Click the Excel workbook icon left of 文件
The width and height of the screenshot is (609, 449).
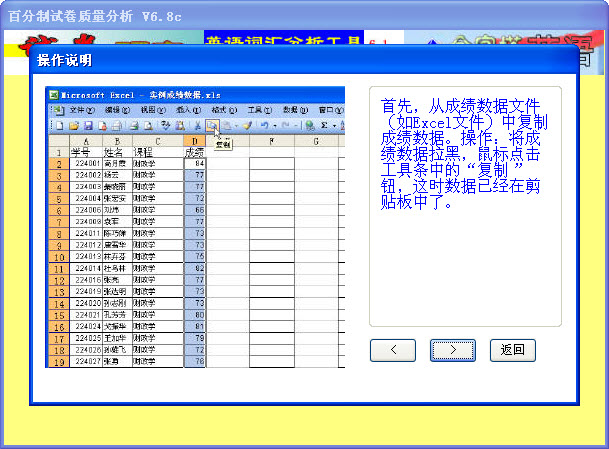tap(58, 111)
